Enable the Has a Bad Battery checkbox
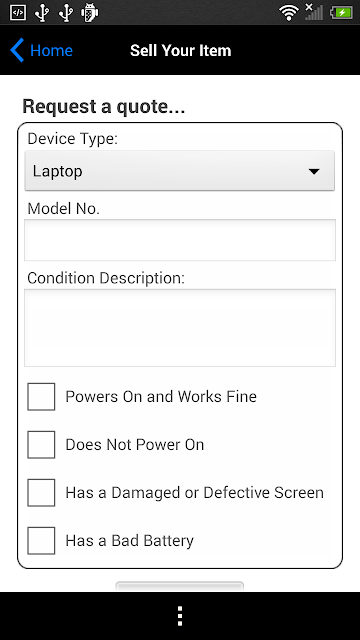360x640 pixels. coord(41,541)
